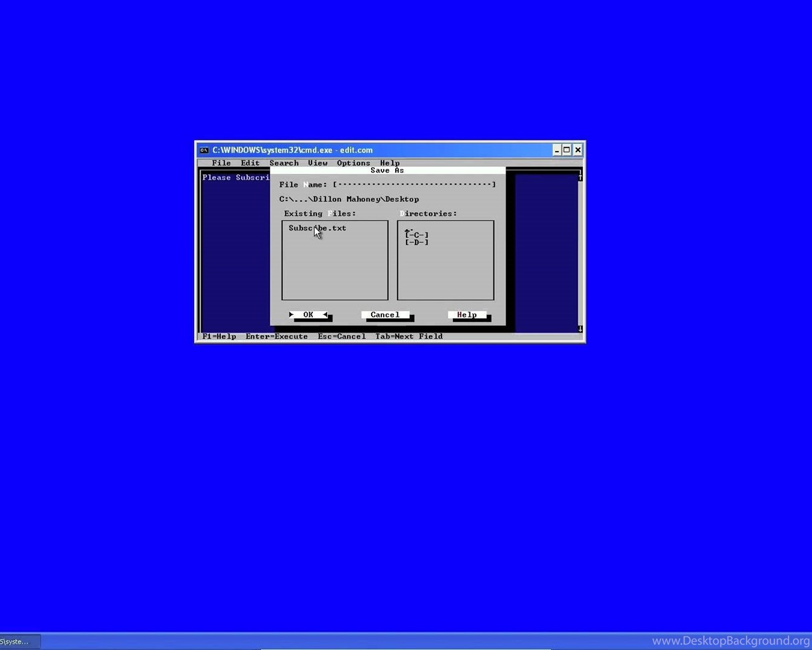Open the Edit menu
This screenshot has height=650, width=812.
[x=250, y=163]
